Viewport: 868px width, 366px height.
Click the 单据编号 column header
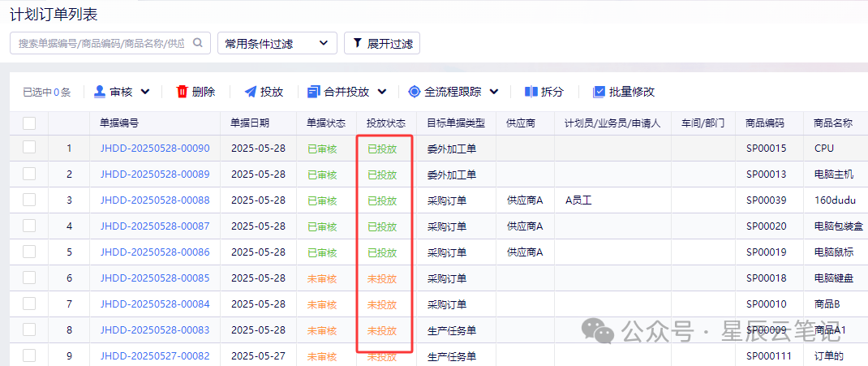click(x=119, y=123)
